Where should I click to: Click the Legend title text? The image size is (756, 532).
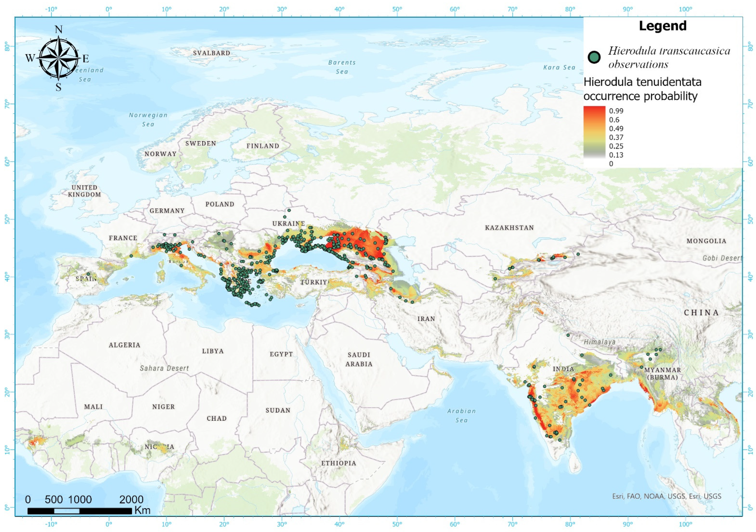[x=663, y=26]
